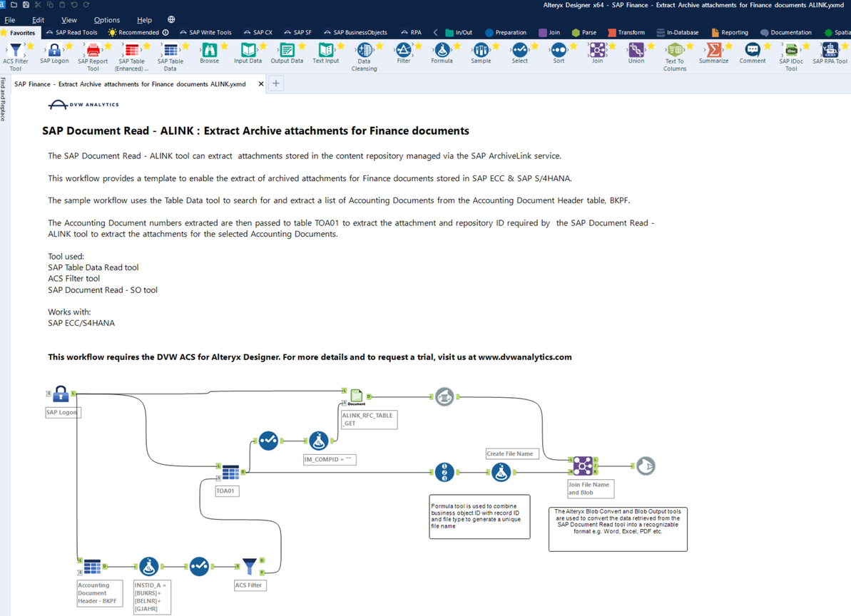Open a new workflow with the plus button

click(276, 83)
